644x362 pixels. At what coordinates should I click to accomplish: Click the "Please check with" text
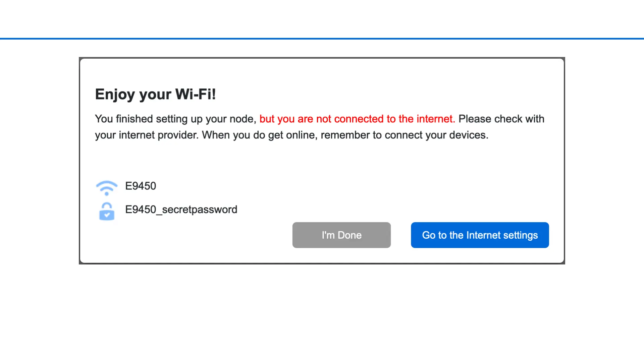(501, 119)
